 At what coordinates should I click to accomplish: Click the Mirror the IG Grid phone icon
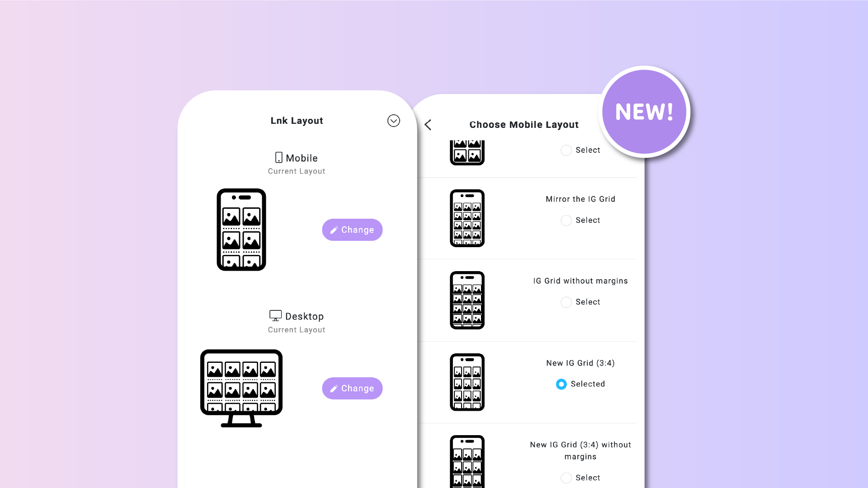[x=467, y=217]
